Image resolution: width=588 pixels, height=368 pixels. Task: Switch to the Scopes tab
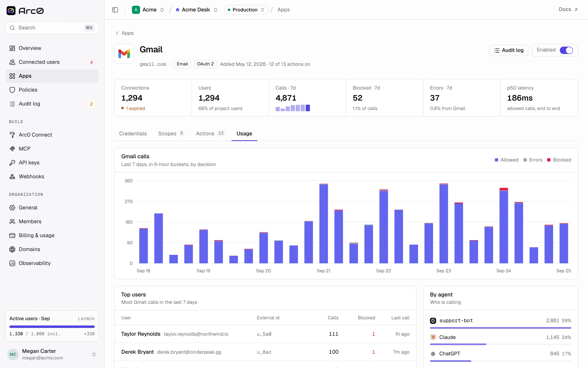171,134
